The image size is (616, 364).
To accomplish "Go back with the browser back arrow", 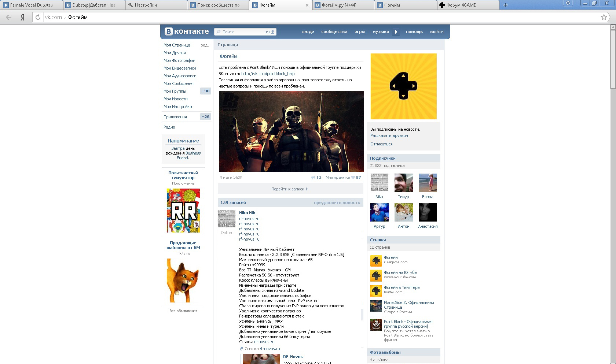I will pyautogui.click(x=9, y=17).
